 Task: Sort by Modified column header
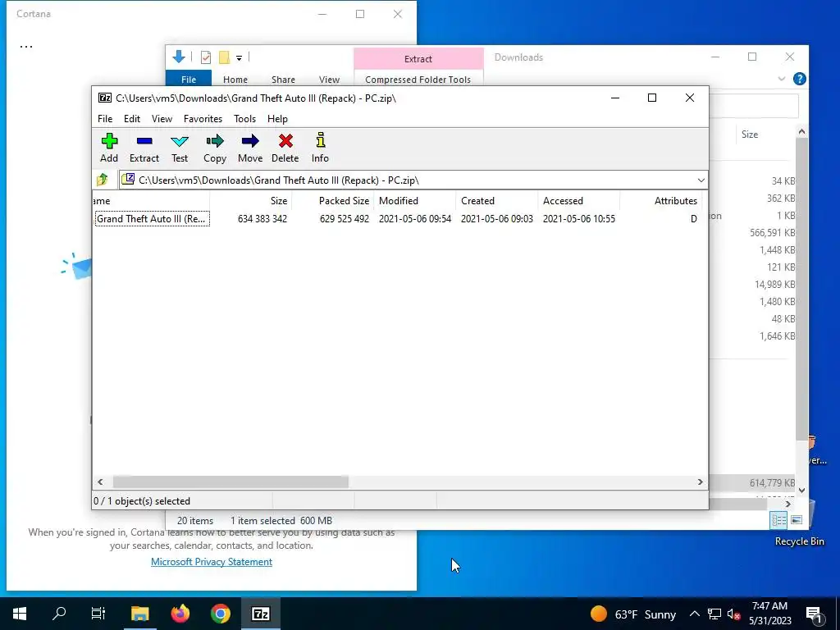click(x=414, y=201)
